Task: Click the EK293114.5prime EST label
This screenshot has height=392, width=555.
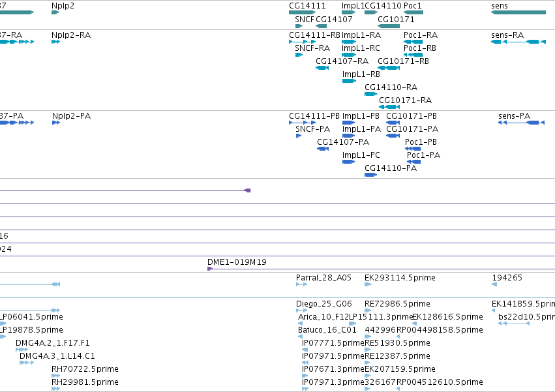Action: pos(400,278)
